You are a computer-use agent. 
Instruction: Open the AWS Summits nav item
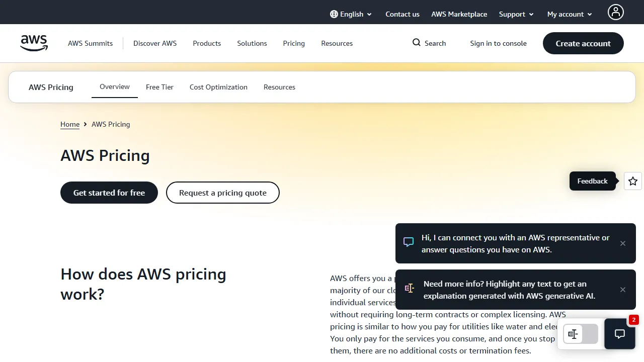tap(91, 43)
